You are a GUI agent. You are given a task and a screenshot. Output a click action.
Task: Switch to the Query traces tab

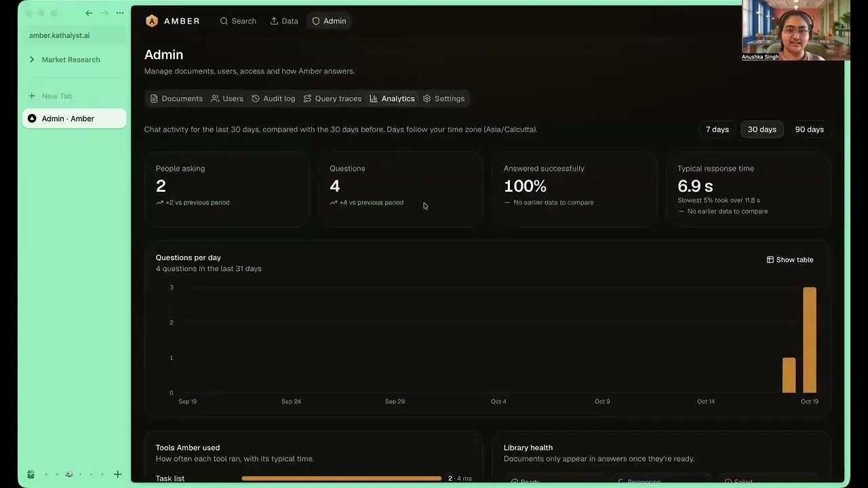[x=332, y=98]
